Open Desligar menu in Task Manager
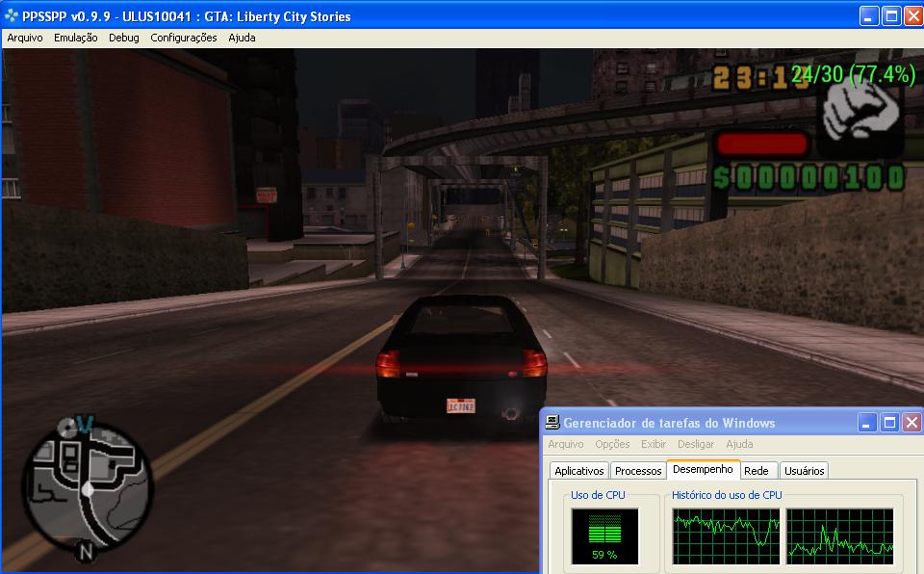 pyautogui.click(x=695, y=444)
